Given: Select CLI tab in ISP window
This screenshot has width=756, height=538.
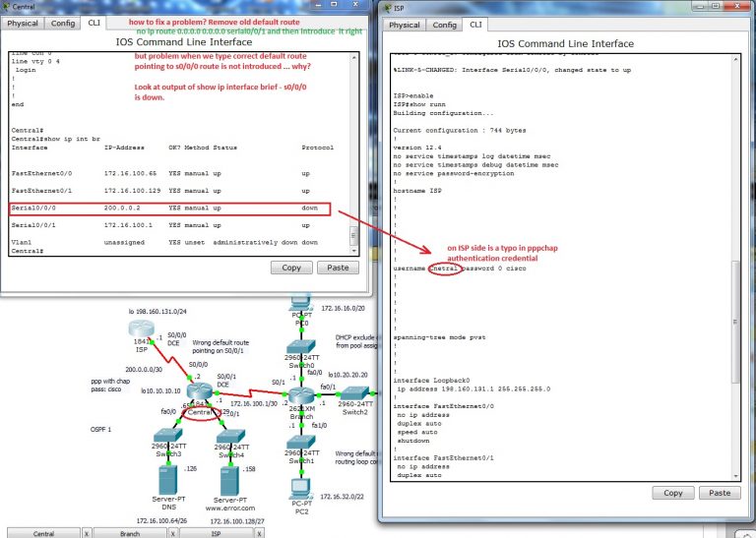Looking at the screenshot, I should (x=475, y=24).
